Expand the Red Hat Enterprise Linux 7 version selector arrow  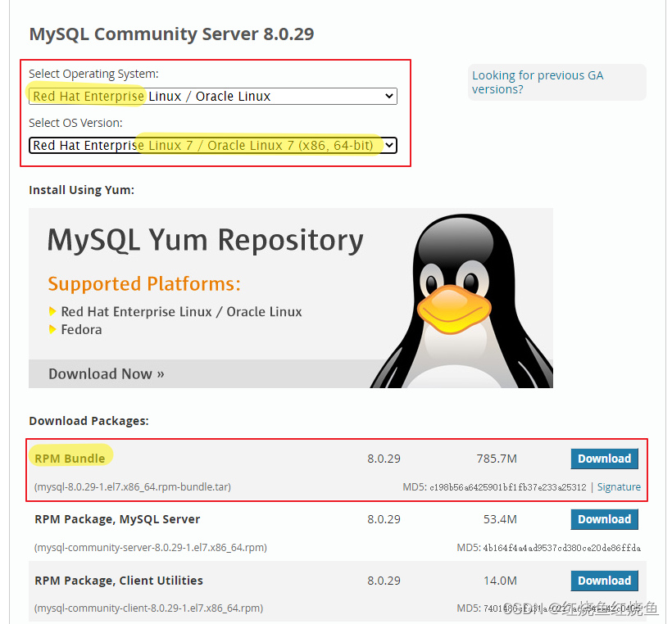click(388, 145)
